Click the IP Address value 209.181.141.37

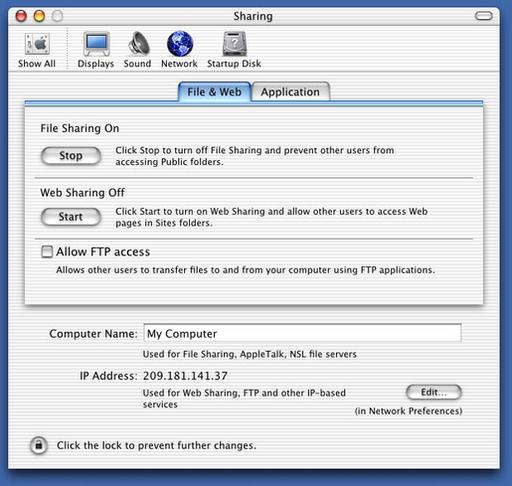click(185, 376)
